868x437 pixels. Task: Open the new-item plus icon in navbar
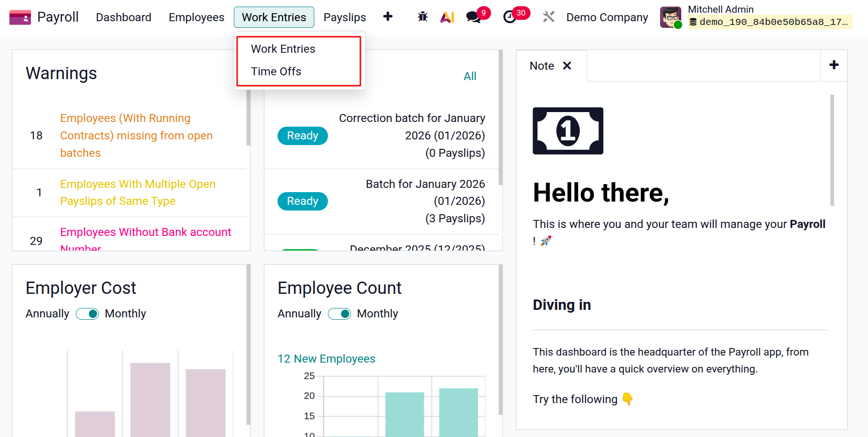(x=388, y=17)
